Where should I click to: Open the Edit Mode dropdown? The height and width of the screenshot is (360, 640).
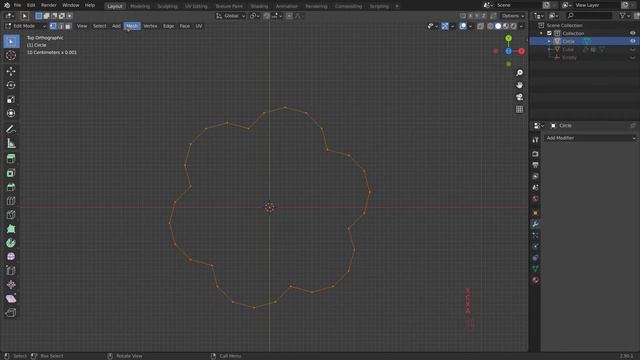tap(26, 26)
